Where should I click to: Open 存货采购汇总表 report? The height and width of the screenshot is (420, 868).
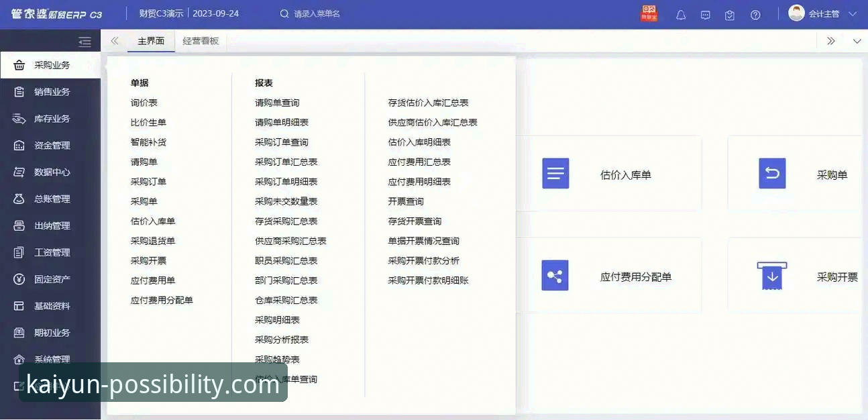click(x=286, y=221)
